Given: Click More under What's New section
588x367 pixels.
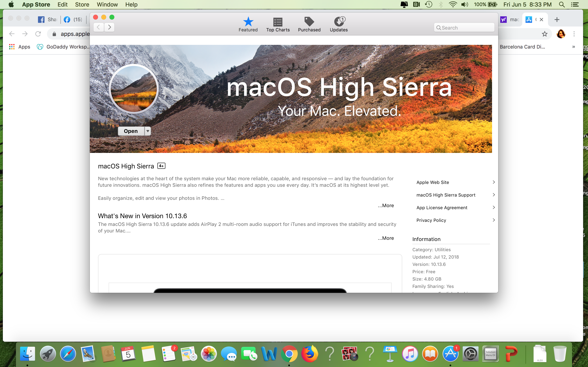Looking at the screenshot, I should [386, 238].
